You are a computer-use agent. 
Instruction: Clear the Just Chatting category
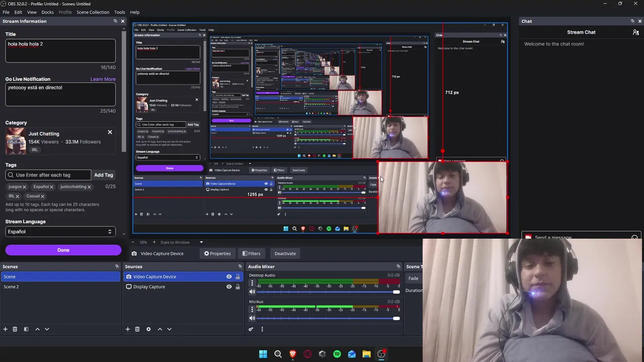pyautogui.click(x=110, y=132)
